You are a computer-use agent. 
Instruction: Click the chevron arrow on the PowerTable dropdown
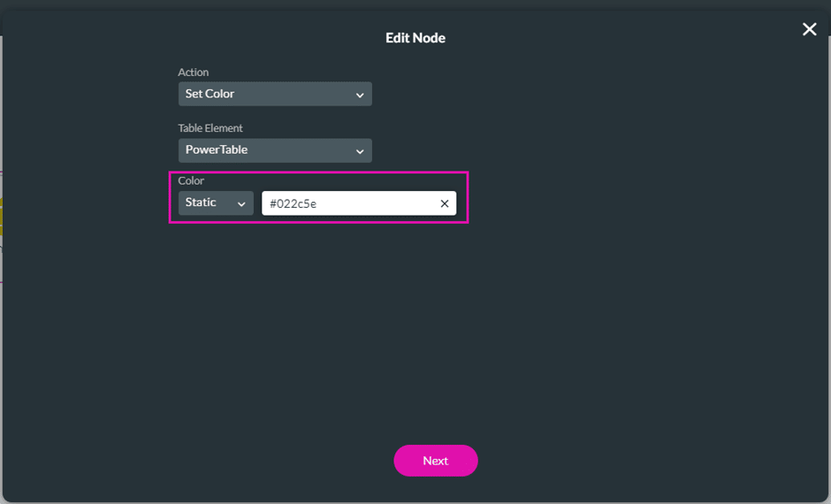(x=360, y=151)
